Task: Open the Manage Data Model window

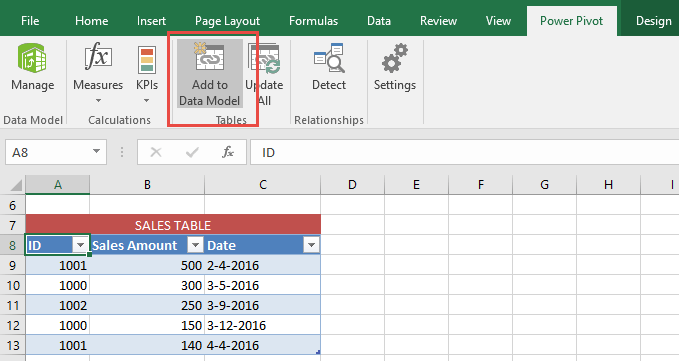Action: [32, 68]
